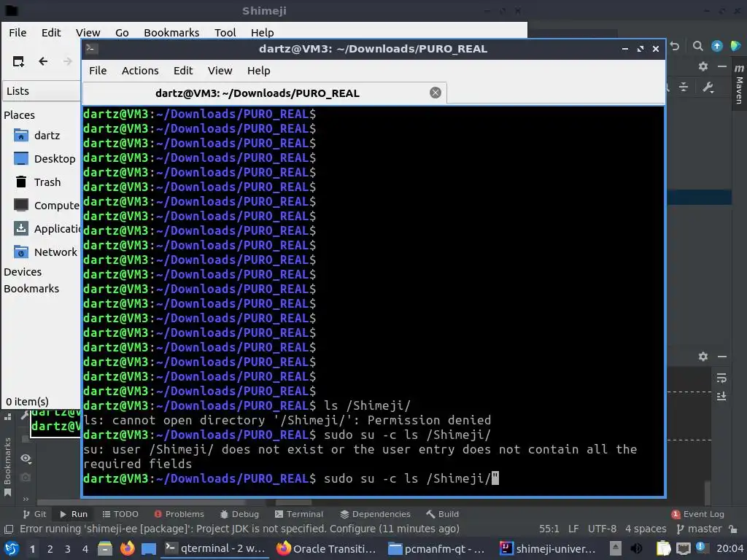Open the Git tool window
Image resolution: width=747 pixels, height=560 pixels.
pyautogui.click(x=35, y=514)
